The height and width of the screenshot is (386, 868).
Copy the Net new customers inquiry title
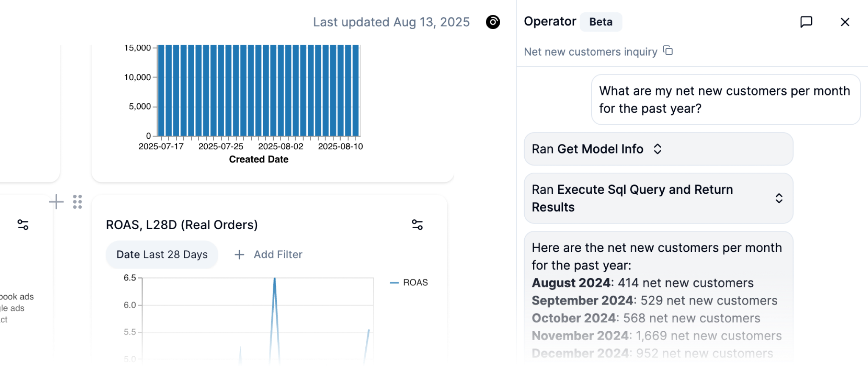point(668,51)
